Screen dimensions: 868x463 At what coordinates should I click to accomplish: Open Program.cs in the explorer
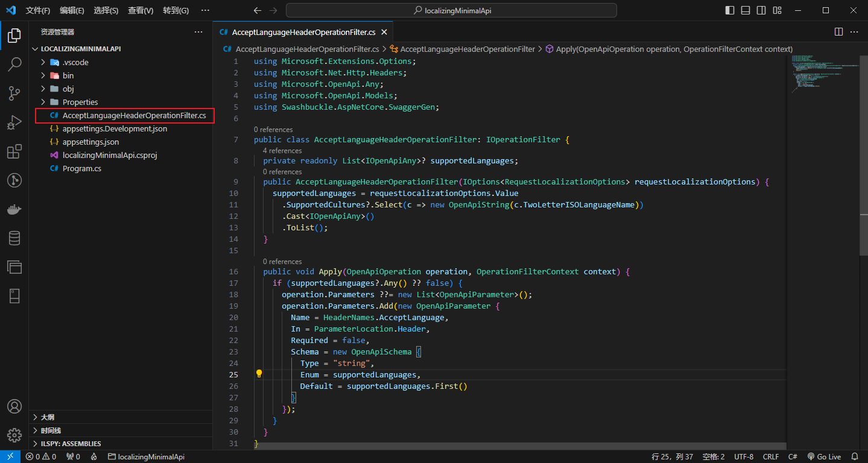[81, 169]
